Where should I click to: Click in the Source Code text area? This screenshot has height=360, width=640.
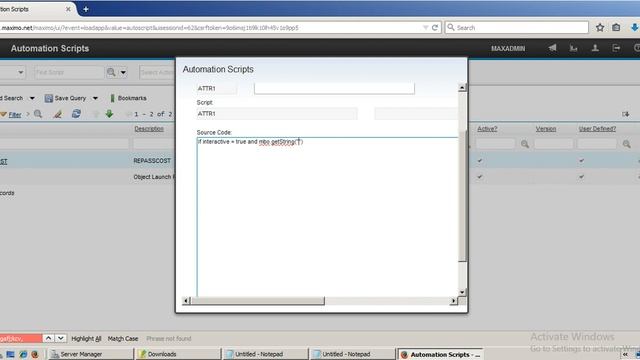327,217
